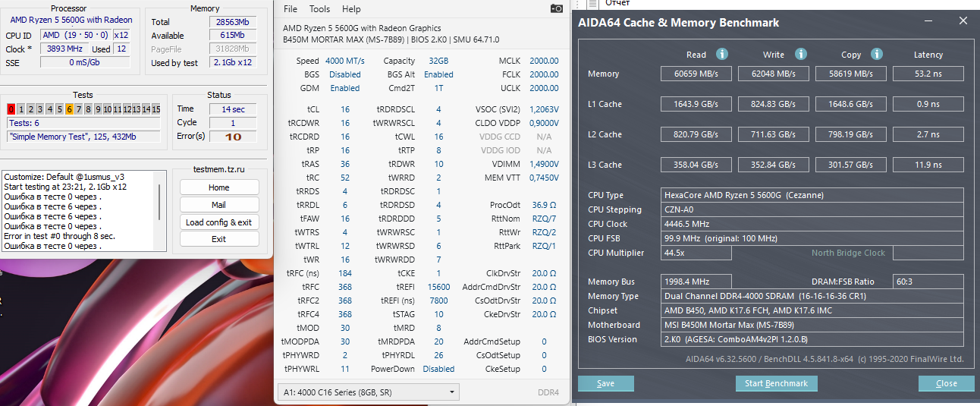Viewport: 980px width, 406px height.
Task: Click the Copy info icon in AIDA64
Action: pos(877,54)
